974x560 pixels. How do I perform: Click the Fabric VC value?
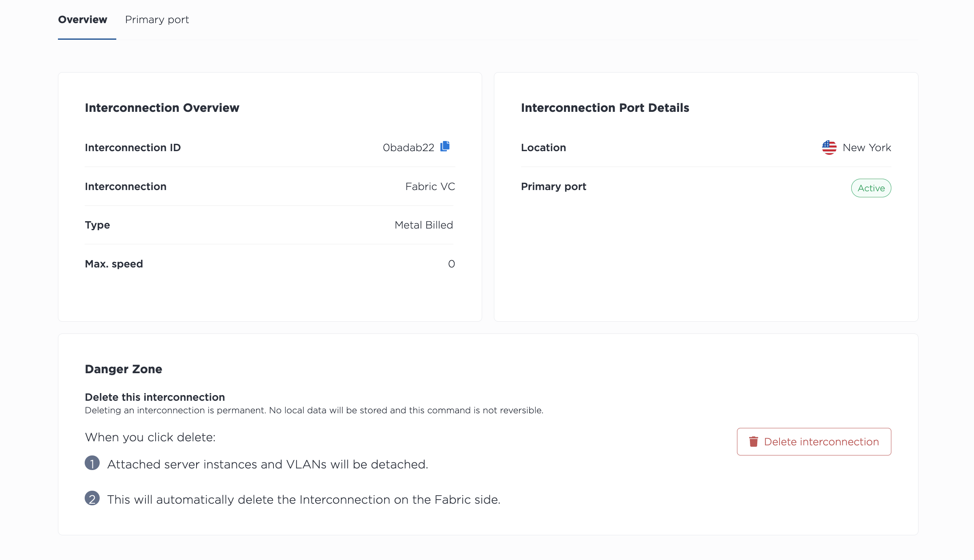pos(430,186)
